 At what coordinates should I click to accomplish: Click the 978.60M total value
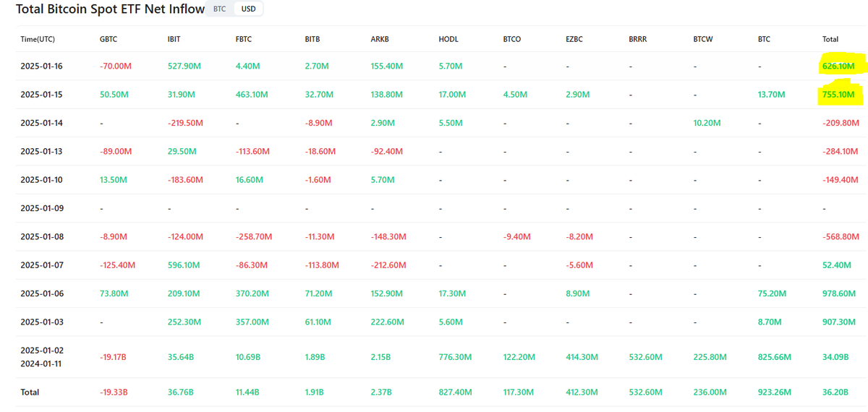click(838, 293)
